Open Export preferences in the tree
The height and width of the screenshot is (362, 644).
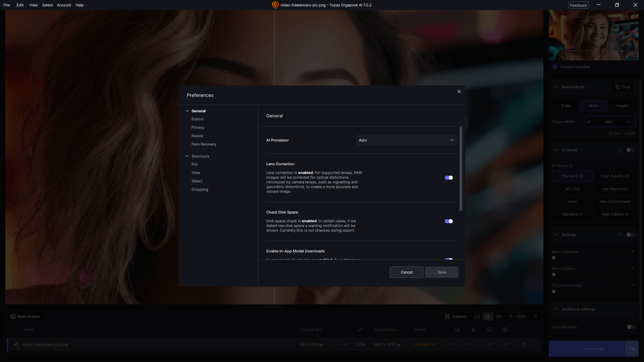click(198, 119)
